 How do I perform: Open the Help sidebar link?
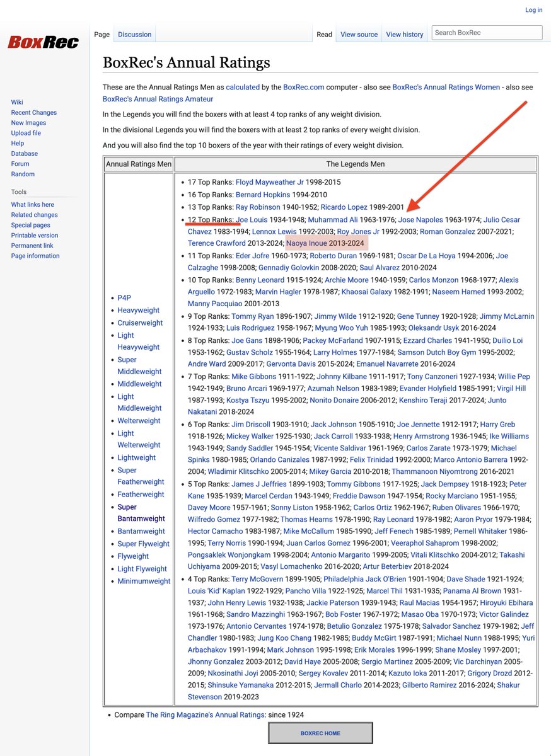18,143
